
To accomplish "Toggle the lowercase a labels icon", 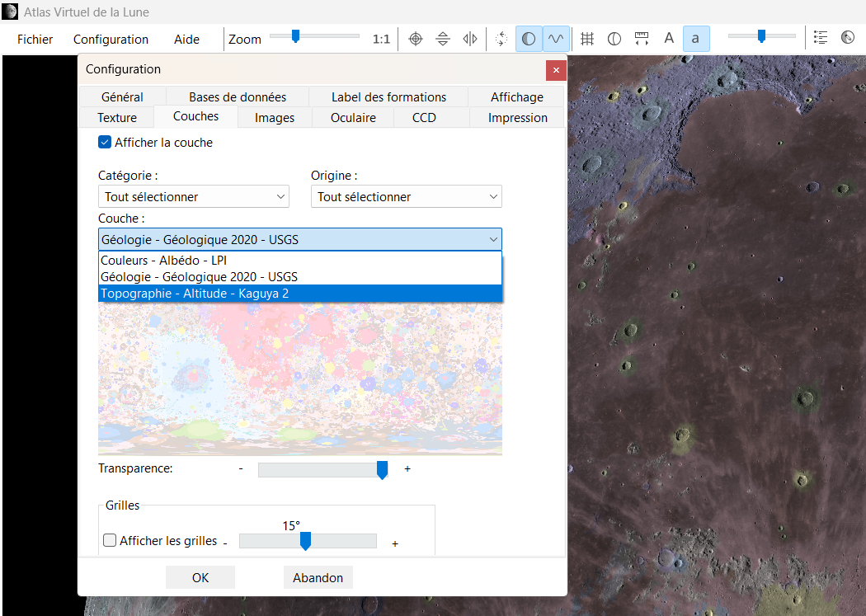I will point(696,39).
